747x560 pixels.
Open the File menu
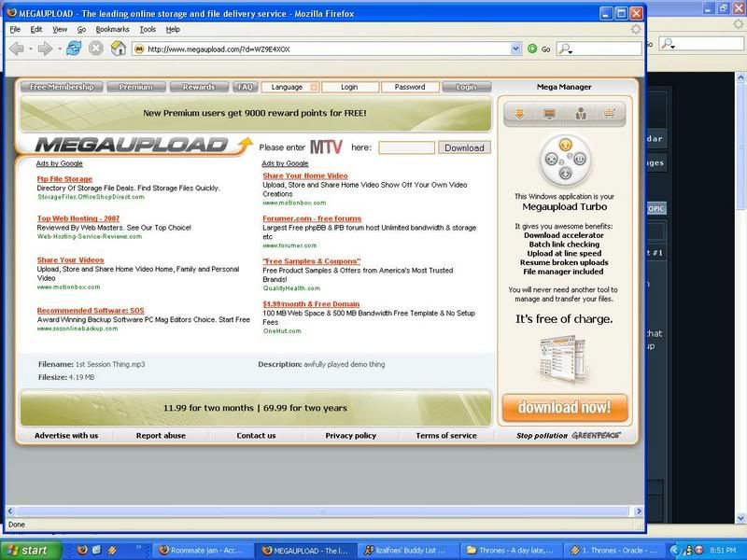coord(15,30)
